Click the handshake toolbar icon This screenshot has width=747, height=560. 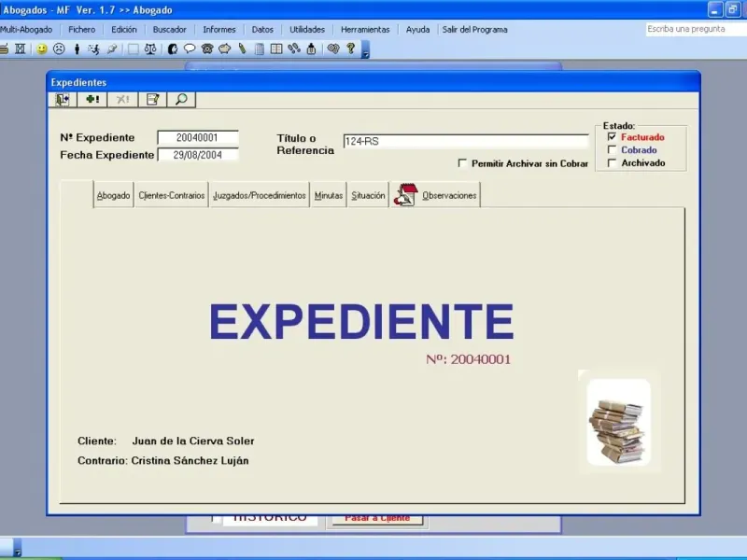coord(333,49)
